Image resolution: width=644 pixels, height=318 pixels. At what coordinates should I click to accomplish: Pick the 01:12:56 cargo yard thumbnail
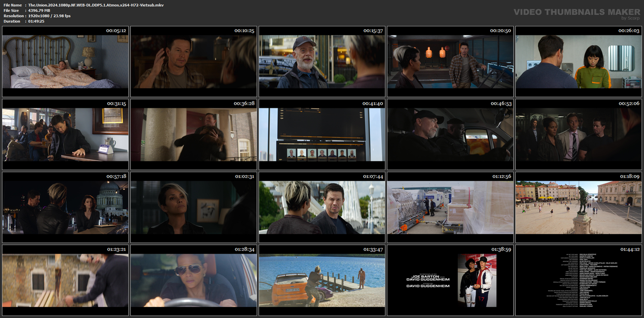coord(450,207)
